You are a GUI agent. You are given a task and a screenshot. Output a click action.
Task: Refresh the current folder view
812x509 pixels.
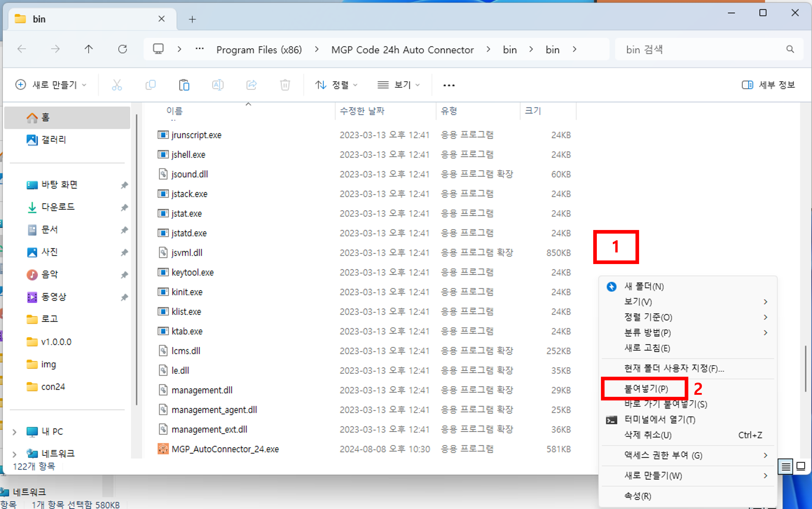[122, 49]
